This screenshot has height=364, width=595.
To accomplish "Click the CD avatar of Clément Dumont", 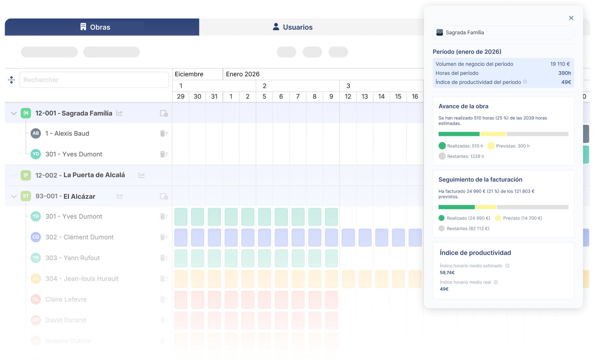I will [36, 237].
